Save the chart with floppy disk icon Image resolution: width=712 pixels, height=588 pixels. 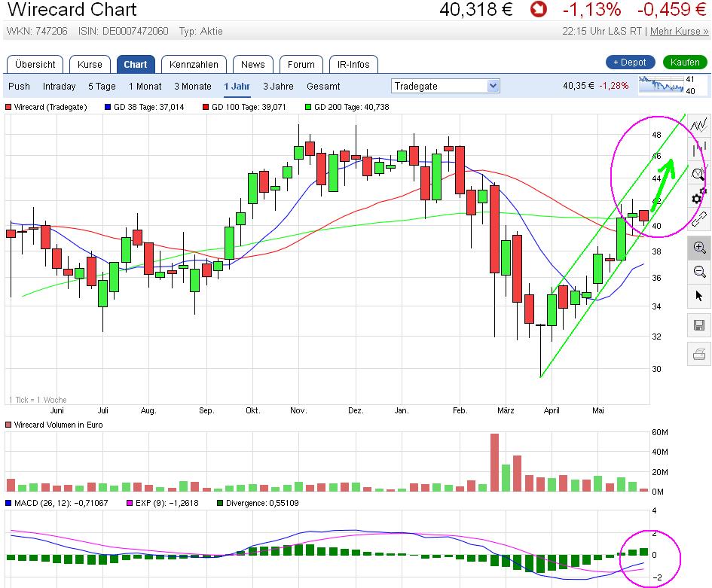[x=699, y=325]
